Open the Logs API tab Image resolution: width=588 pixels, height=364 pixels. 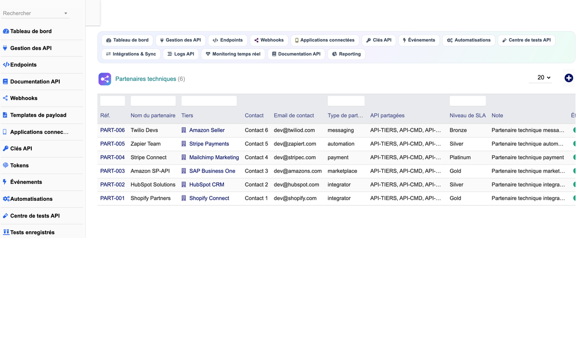181,54
